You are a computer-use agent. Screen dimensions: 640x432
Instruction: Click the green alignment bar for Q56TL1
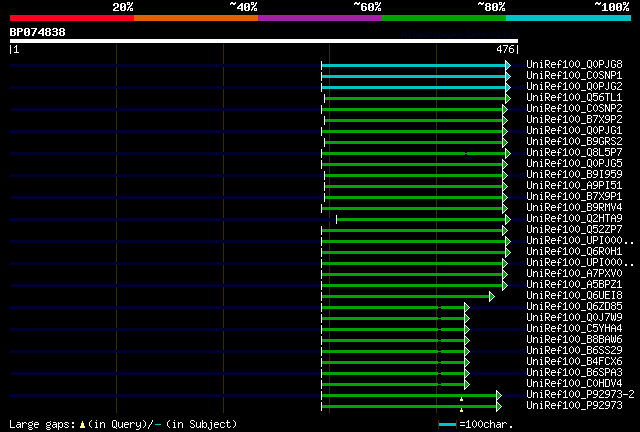(415, 98)
